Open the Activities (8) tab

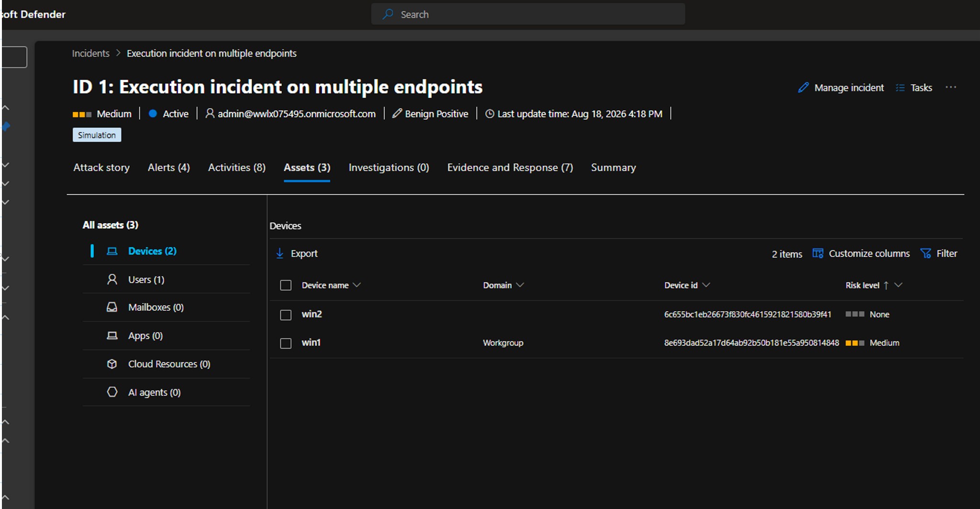point(237,168)
